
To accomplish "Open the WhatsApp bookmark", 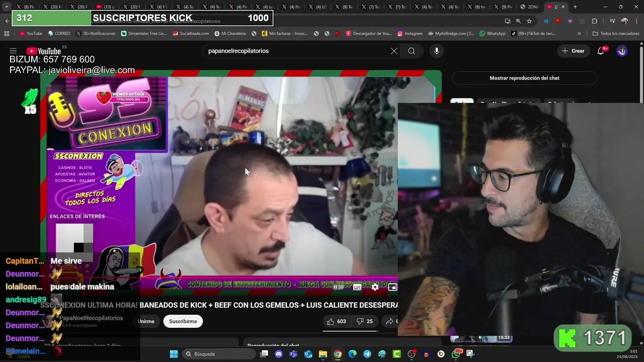I will tap(493, 34).
